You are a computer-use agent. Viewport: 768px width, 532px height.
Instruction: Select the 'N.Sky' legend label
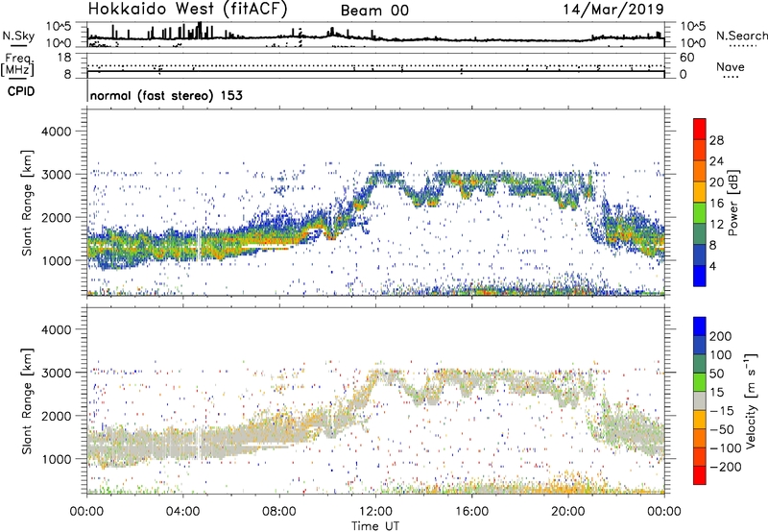(x=18, y=36)
